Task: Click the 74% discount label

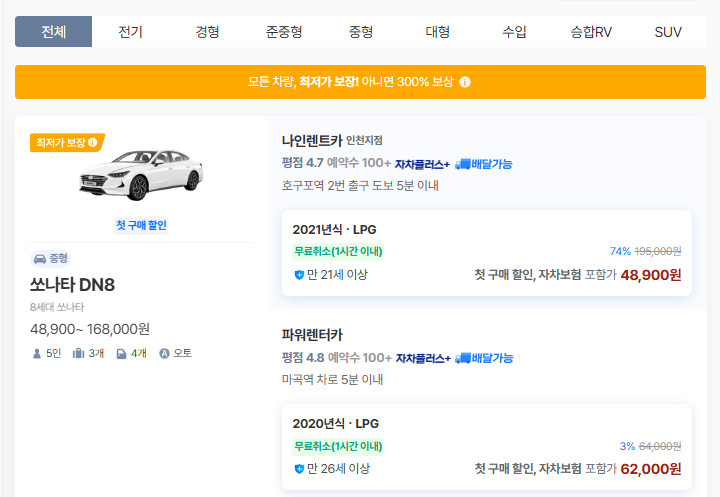Action: coord(620,251)
